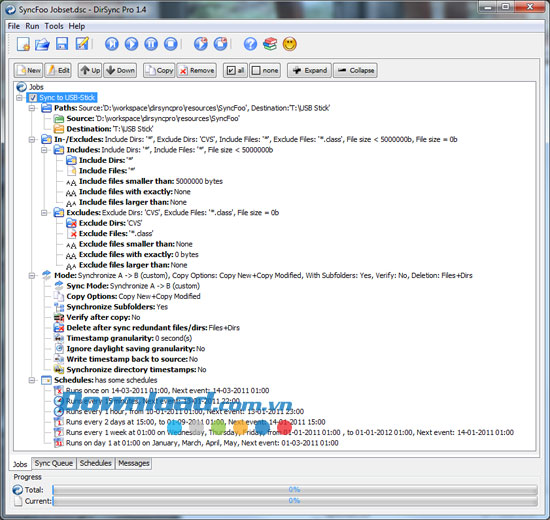Click the Expand tree button
550x520 pixels.
click(309, 71)
